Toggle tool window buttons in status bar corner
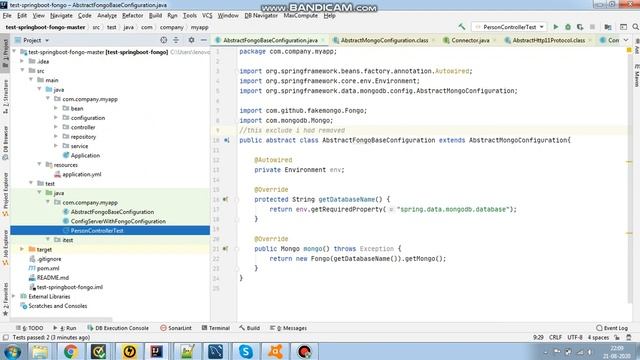 (x=6, y=338)
